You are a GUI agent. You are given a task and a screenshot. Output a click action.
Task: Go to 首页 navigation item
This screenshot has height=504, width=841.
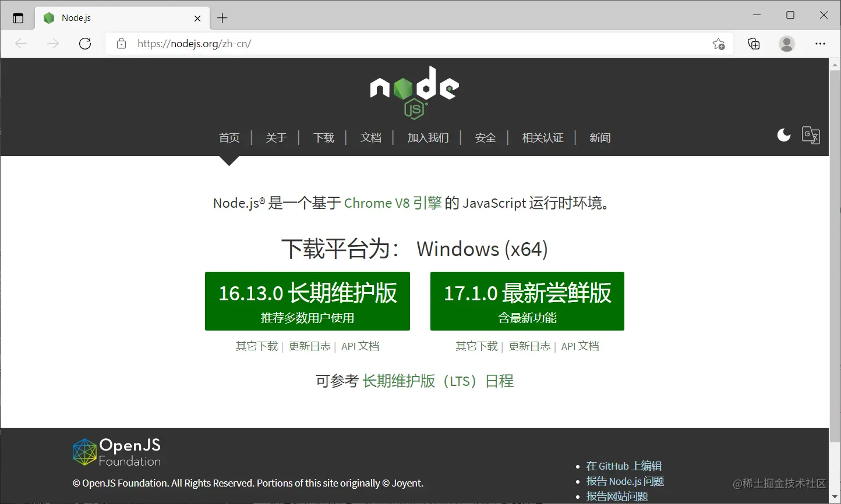point(229,138)
